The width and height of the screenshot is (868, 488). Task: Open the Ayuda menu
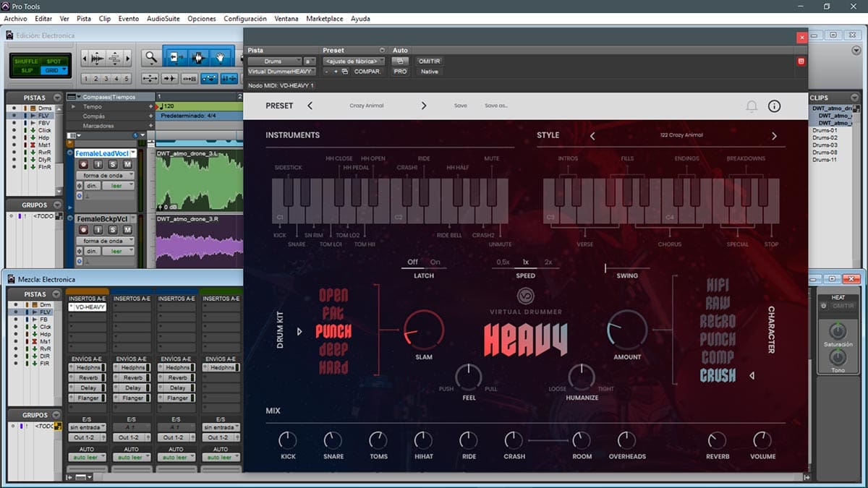point(361,18)
